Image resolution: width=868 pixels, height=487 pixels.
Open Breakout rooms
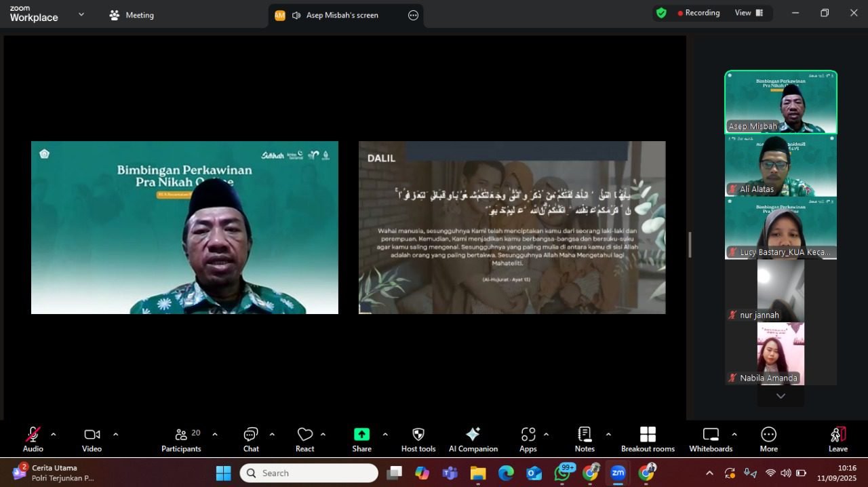tap(648, 439)
